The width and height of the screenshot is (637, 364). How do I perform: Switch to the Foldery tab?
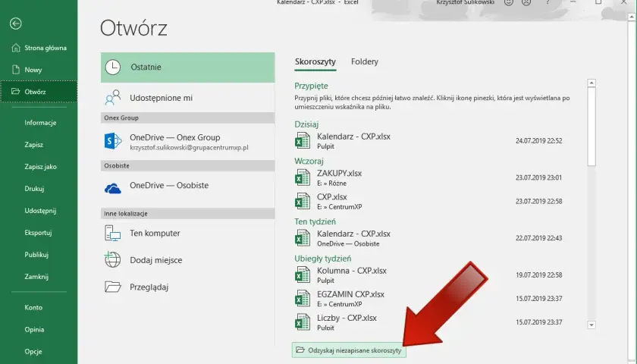365,61
